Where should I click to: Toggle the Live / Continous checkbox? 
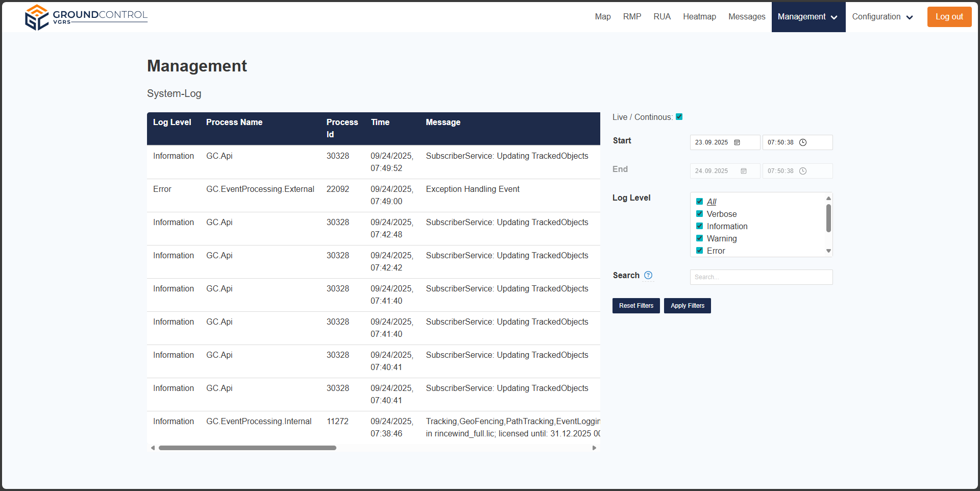pos(679,117)
